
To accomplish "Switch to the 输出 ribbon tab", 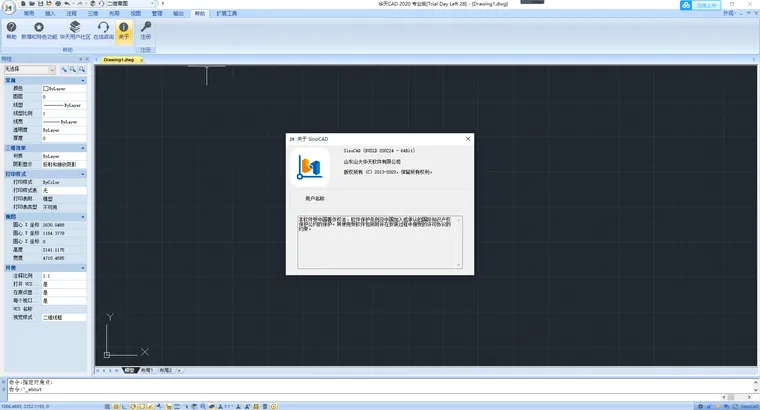I will pos(178,14).
